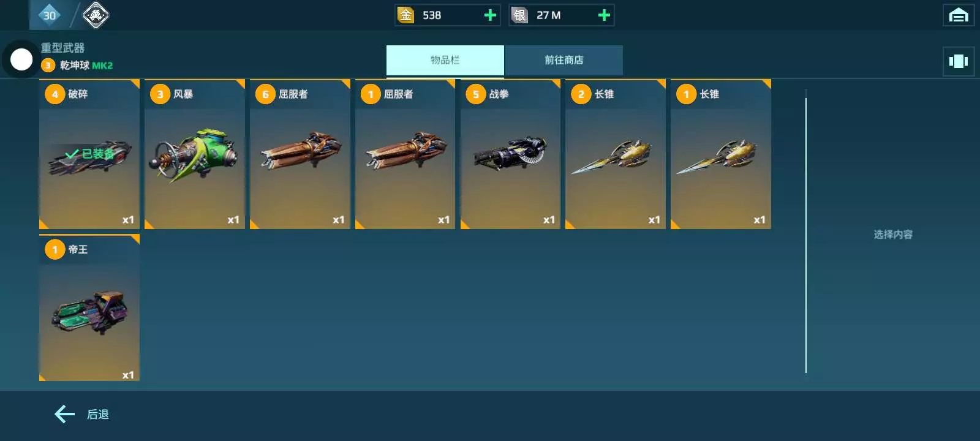
Task: Select the green 风暴 weapon card
Action: point(195,154)
